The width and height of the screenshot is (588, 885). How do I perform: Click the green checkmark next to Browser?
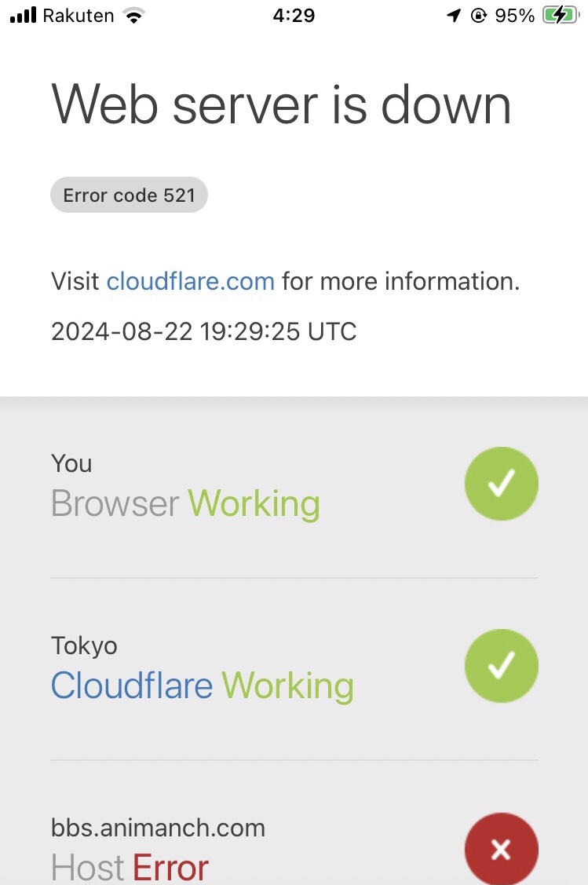tap(501, 483)
